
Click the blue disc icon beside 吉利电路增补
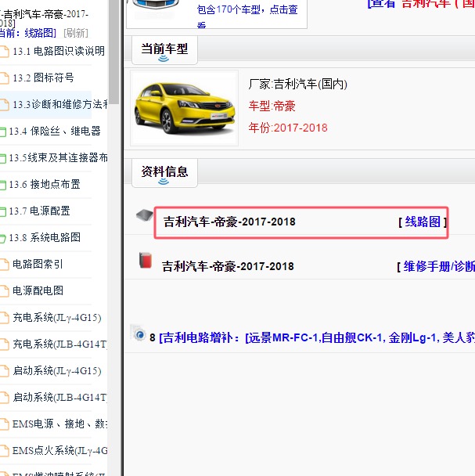(x=139, y=334)
